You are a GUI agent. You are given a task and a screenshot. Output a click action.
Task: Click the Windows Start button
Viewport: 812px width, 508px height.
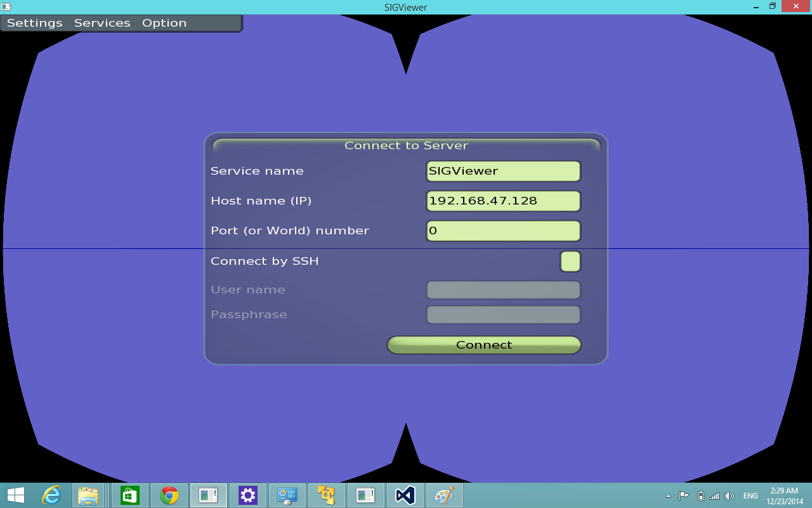[x=16, y=495]
